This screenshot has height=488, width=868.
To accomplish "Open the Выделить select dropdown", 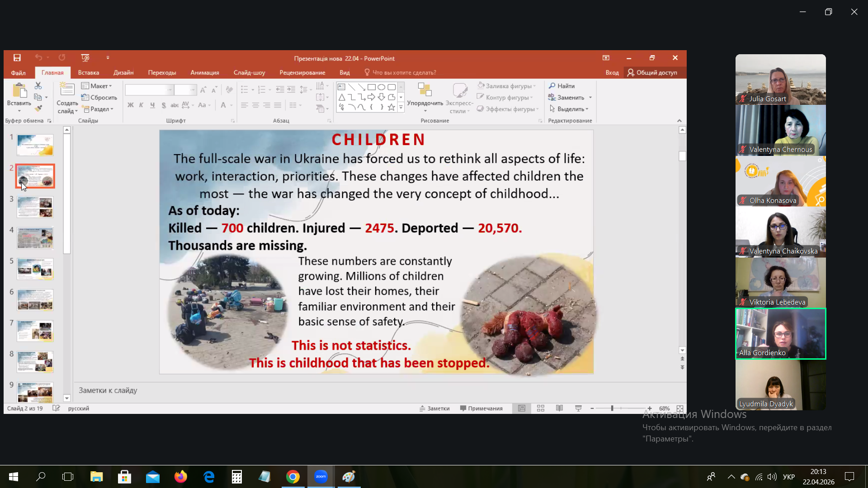I will point(569,109).
